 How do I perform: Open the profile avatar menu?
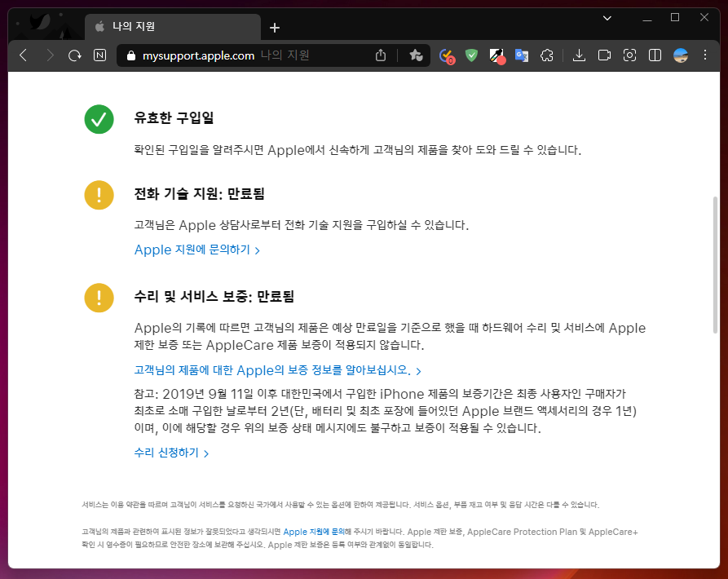pyautogui.click(x=681, y=55)
